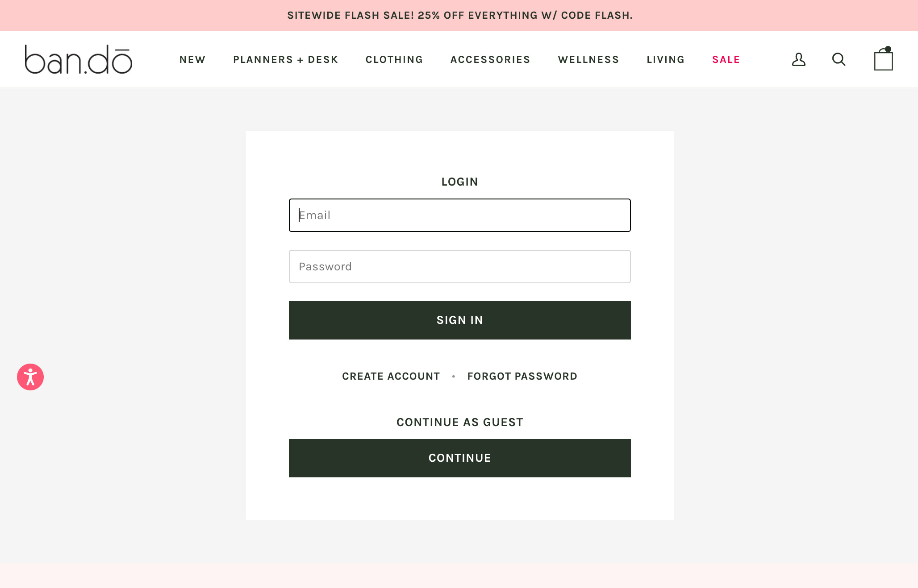Expand LIVING navigation dropdown
Screen dimensions: 918x588
[666, 59]
